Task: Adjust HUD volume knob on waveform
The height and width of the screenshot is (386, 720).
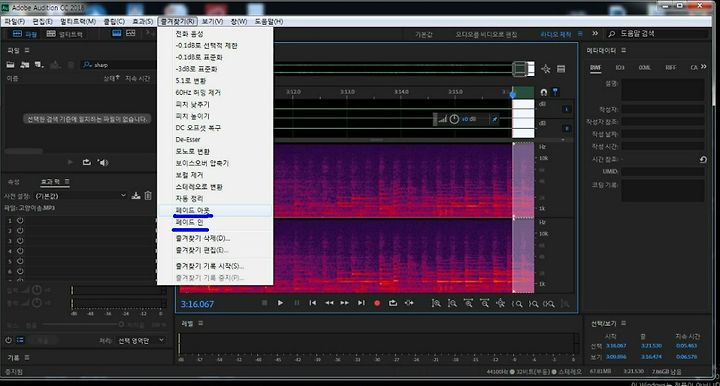Action: pos(454,119)
